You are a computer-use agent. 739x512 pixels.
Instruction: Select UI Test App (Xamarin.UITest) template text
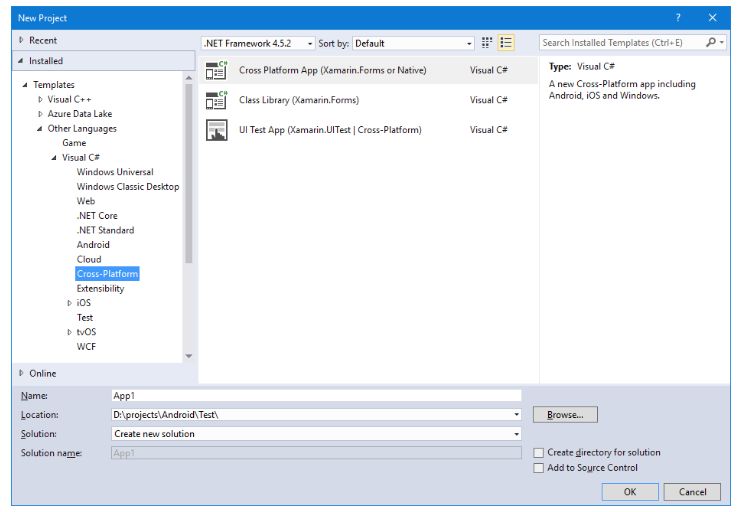pos(330,130)
